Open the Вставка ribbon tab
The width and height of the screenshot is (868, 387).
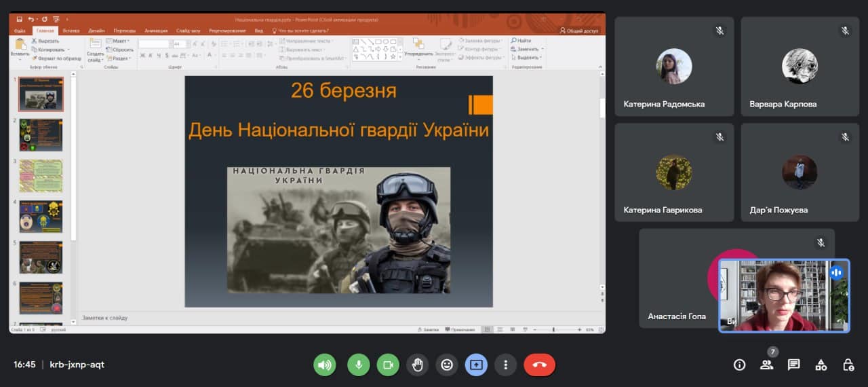click(71, 31)
